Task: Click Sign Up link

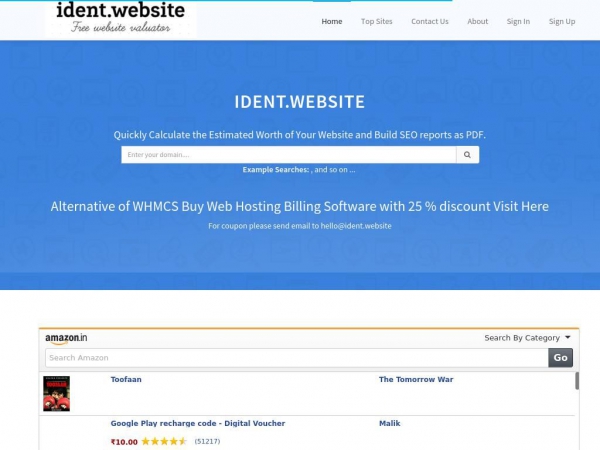Action: (562, 21)
